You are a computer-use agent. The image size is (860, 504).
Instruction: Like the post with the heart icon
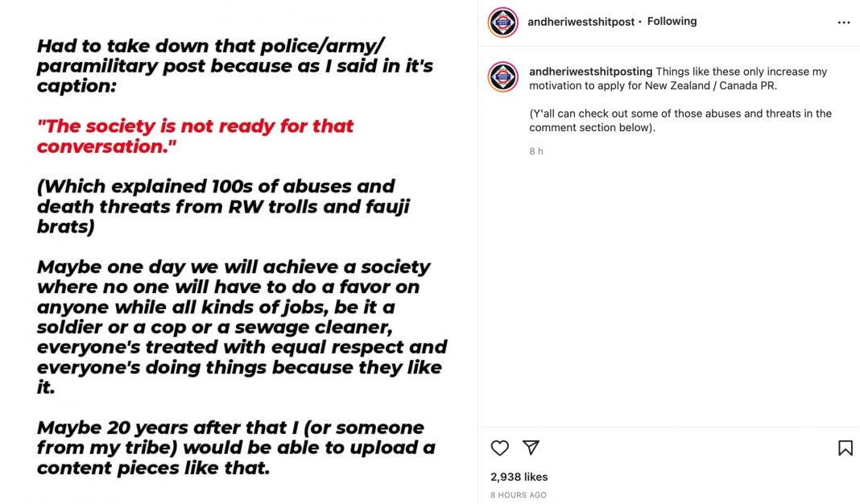coord(500,448)
